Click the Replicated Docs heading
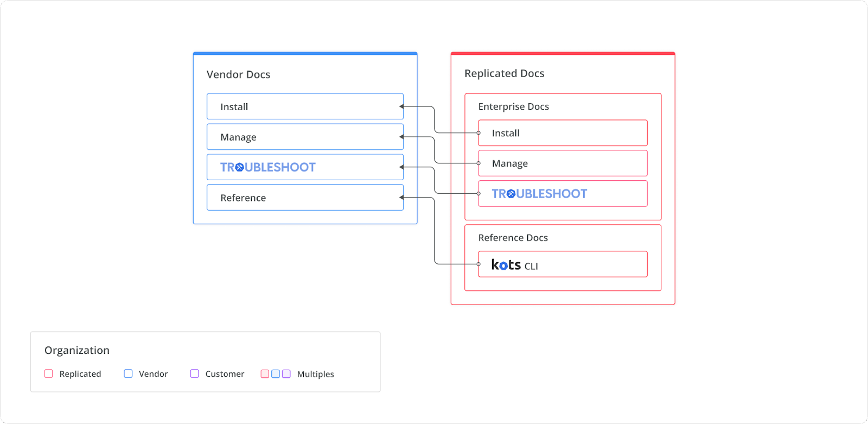The image size is (868, 424). [x=505, y=73]
